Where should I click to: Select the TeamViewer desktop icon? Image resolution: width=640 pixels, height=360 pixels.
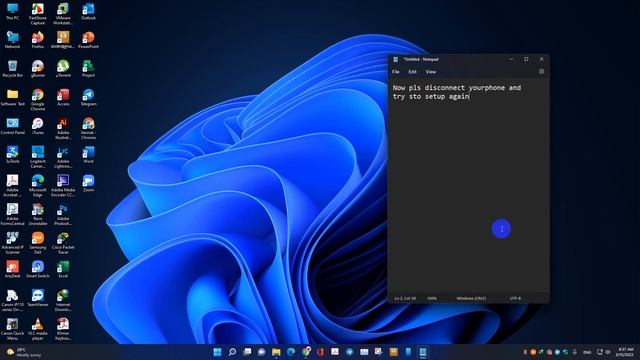pyautogui.click(x=38, y=298)
